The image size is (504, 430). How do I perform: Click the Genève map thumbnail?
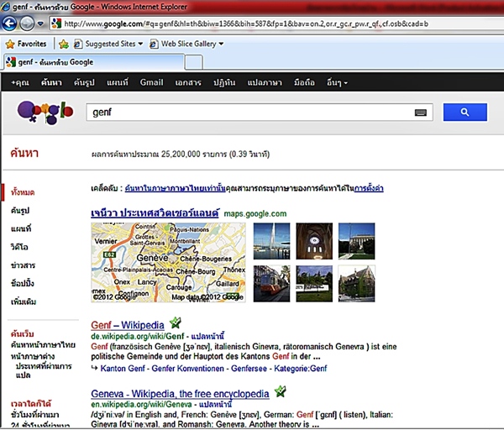point(169,262)
